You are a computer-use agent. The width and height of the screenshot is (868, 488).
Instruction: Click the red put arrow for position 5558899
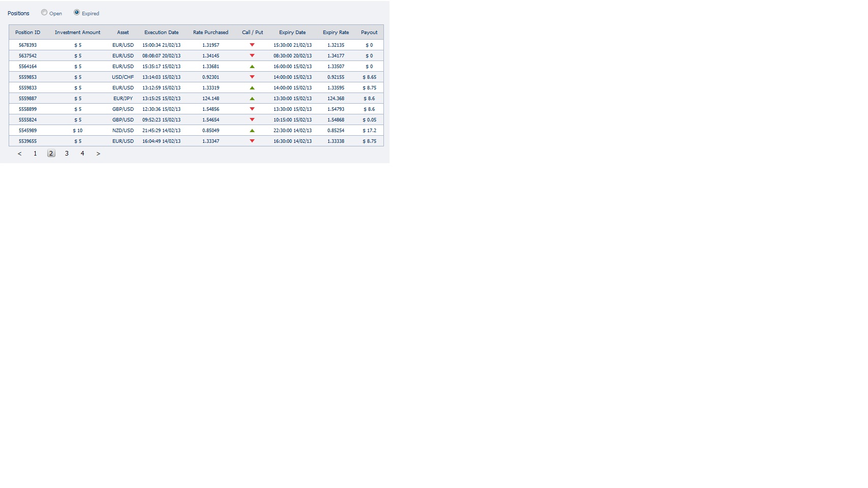pyautogui.click(x=252, y=109)
